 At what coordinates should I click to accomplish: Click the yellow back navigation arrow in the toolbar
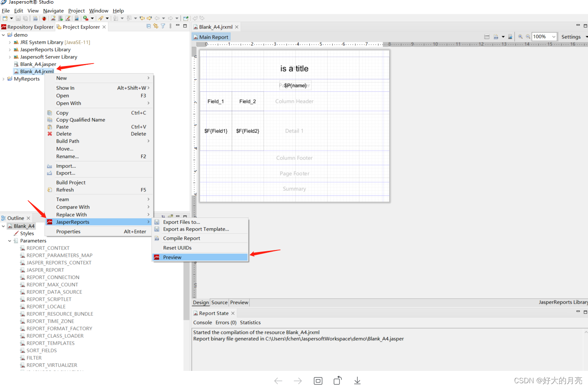pyautogui.click(x=142, y=18)
